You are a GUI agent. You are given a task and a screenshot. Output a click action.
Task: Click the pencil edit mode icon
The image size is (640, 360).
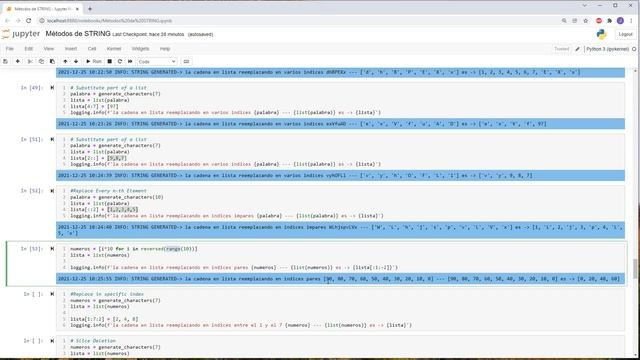tap(578, 49)
